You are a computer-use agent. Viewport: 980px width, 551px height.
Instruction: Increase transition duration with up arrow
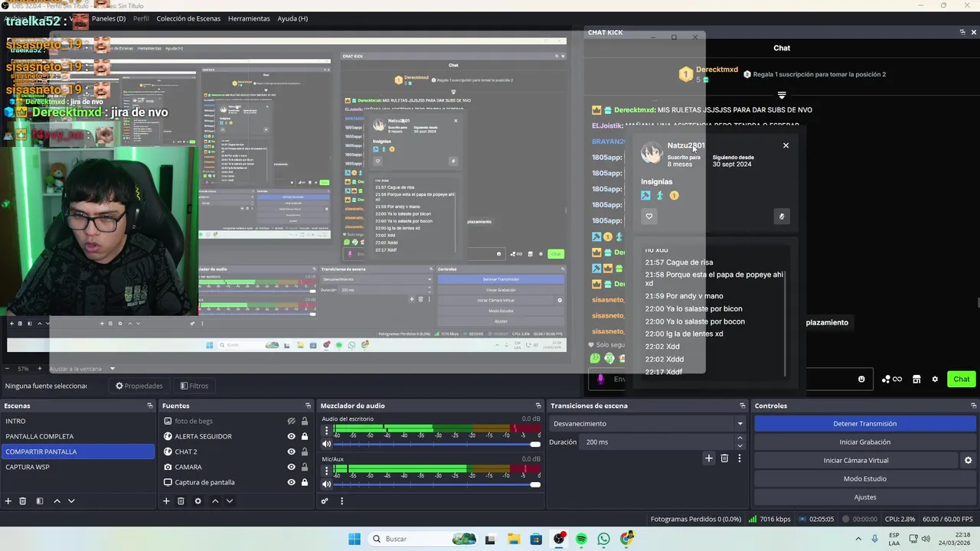tap(740, 439)
